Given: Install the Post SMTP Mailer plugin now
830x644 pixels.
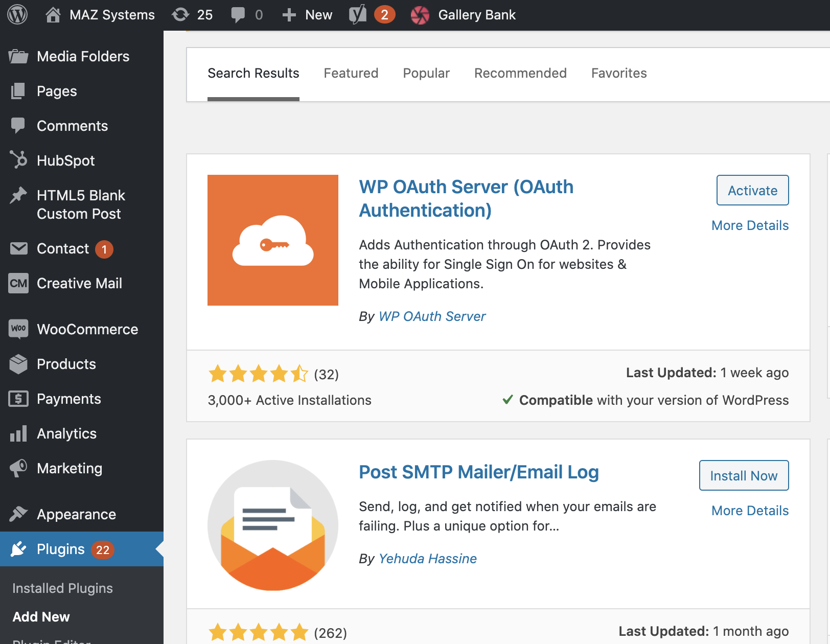Looking at the screenshot, I should 744,475.
